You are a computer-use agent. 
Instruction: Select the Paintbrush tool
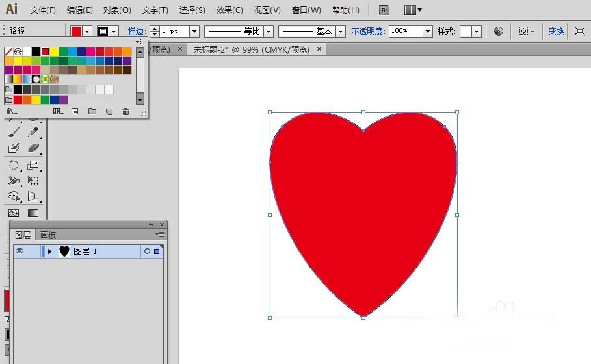[14, 133]
